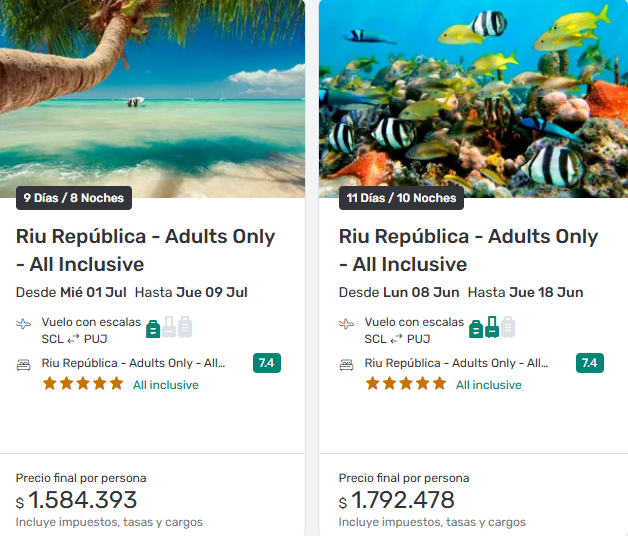Select the $1.792.478 price per person
The height and width of the screenshot is (536, 628).
[x=405, y=500]
